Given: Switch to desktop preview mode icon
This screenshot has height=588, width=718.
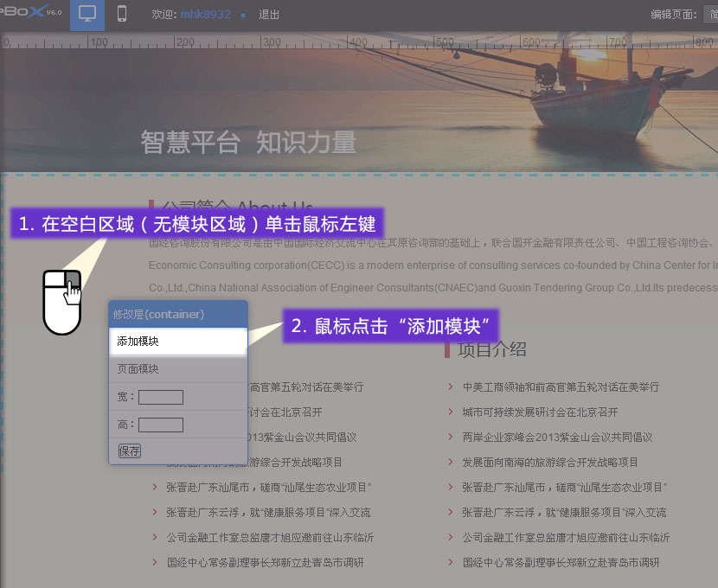Looking at the screenshot, I should (87, 15).
